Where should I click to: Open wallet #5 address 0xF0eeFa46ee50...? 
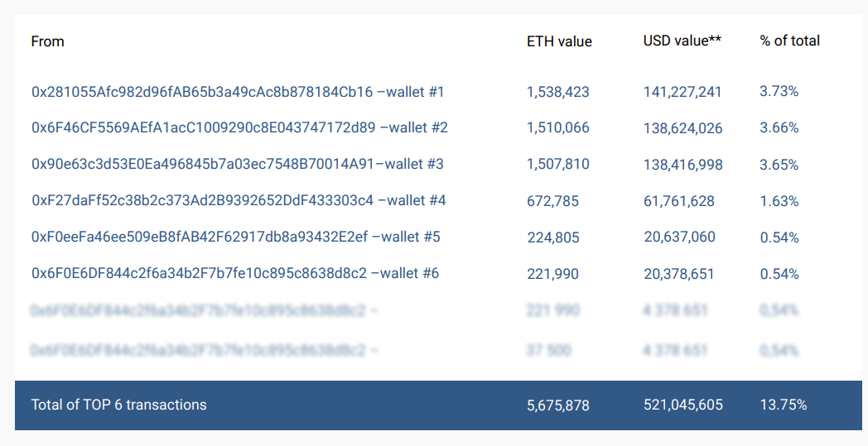[x=236, y=237]
